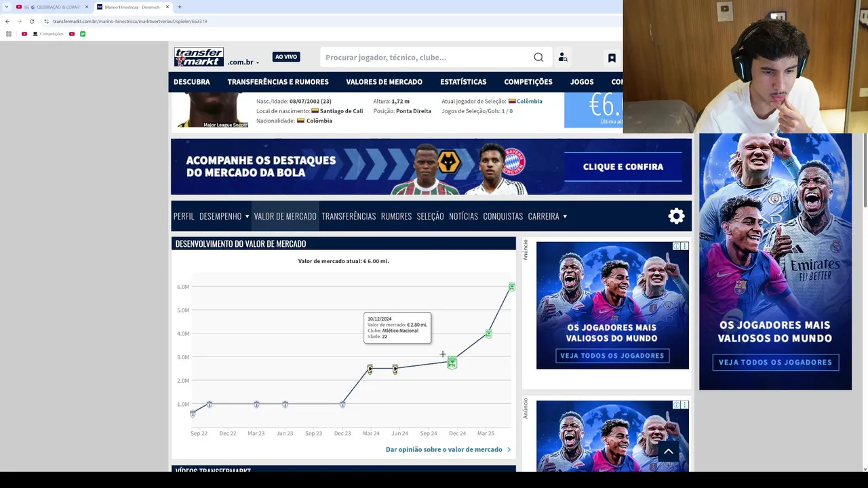Open the Competições menu
This screenshot has width=868, height=488.
528,82
